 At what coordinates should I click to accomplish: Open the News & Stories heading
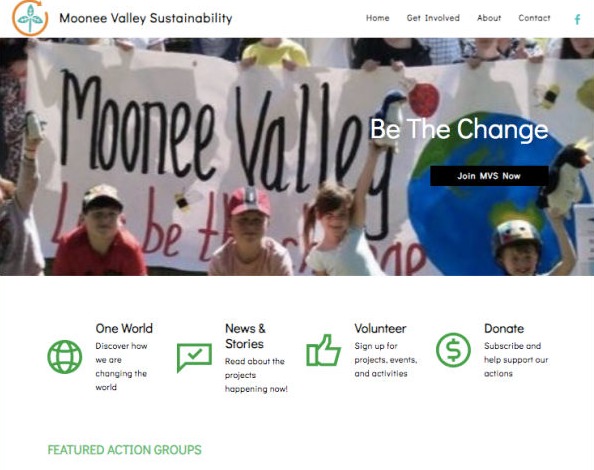coord(245,336)
